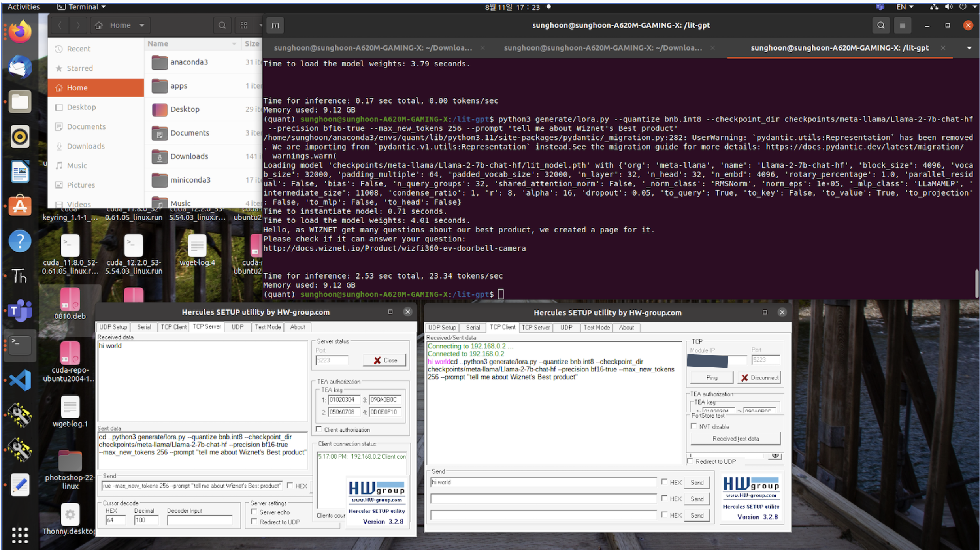Image resolution: width=980 pixels, height=550 pixels.
Task: Sort Files by the Name column header
Action: (x=192, y=43)
